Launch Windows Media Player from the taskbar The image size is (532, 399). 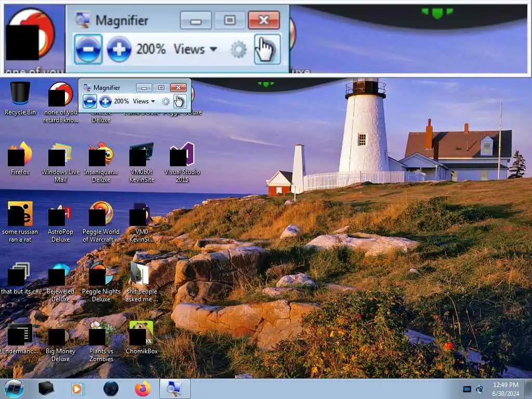[77, 389]
